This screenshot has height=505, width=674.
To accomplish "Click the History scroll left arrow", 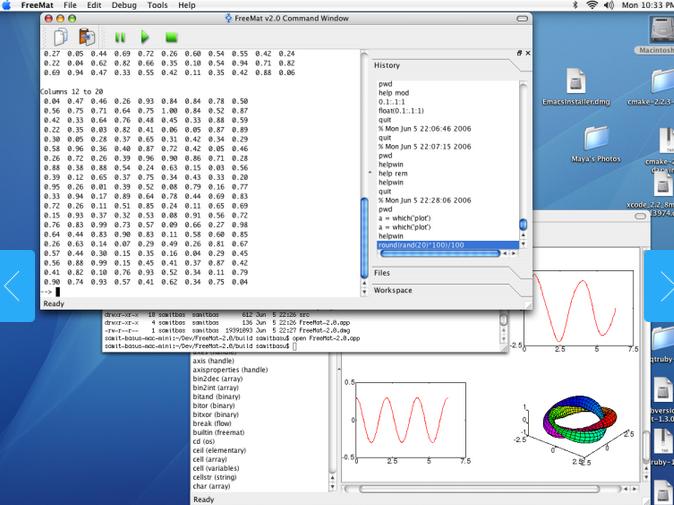I will 505,254.
